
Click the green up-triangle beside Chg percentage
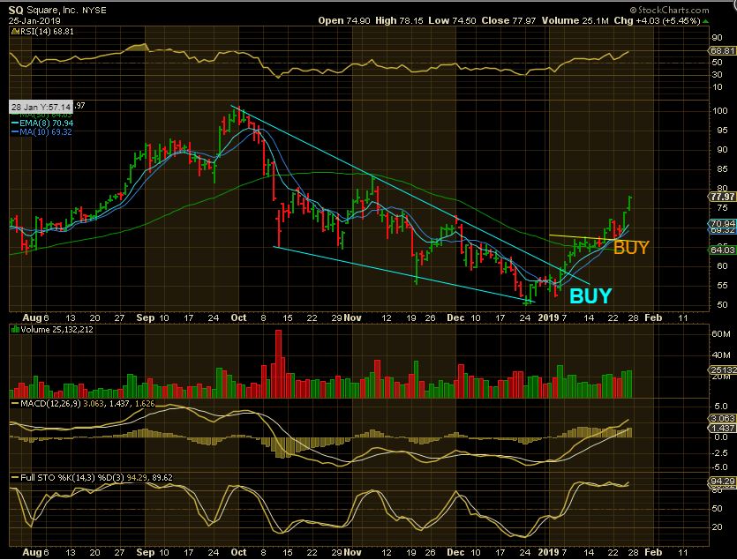pos(705,21)
